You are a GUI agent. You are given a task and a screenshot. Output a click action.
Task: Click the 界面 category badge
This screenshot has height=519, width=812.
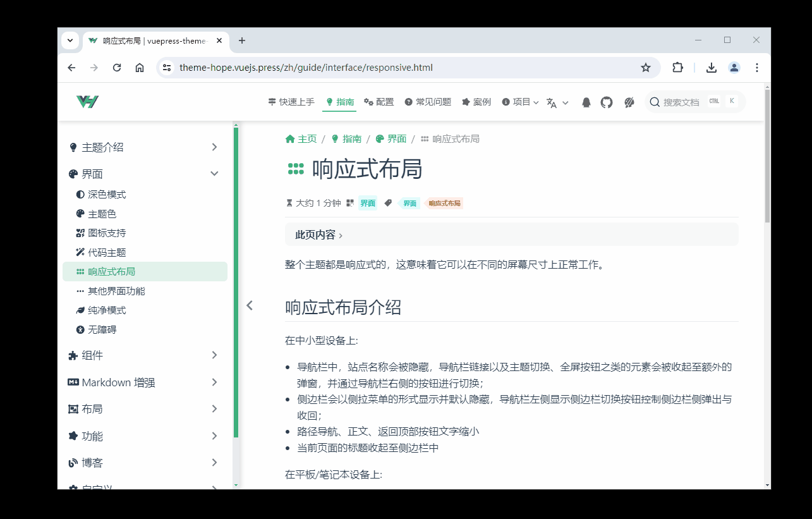(x=368, y=204)
